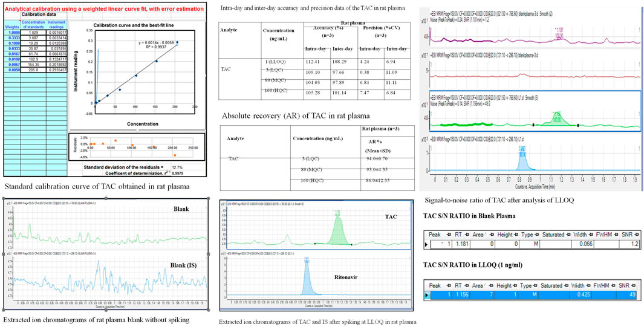Click pin icon beside Peak in LLOQ table

pyautogui.click(x=447, y=285)
